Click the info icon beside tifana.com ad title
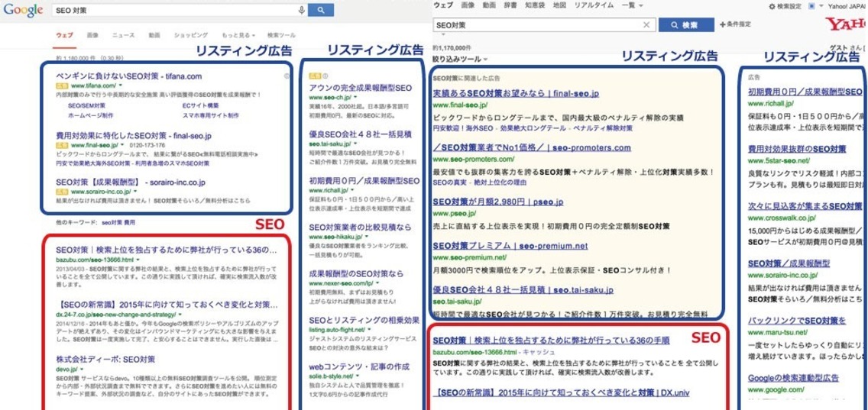This screenshot has height=410, width=868. coord(287,76)
